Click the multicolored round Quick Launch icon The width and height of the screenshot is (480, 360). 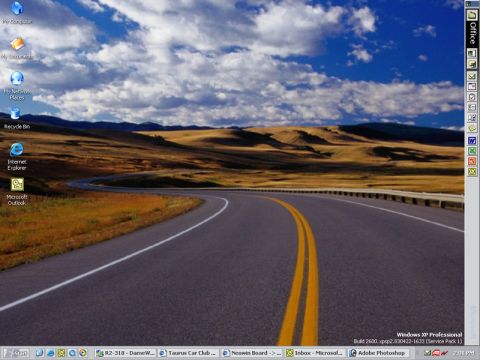[x=83, y=353]
